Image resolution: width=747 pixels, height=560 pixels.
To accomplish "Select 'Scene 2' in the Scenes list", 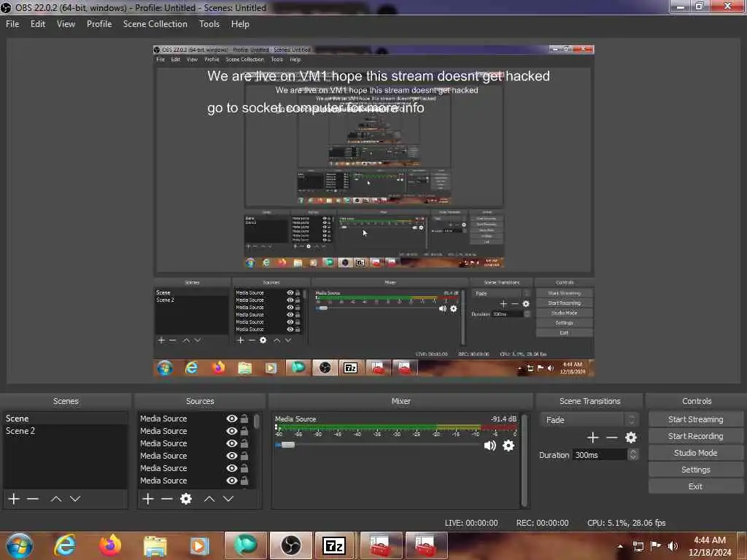I will 65,431.
